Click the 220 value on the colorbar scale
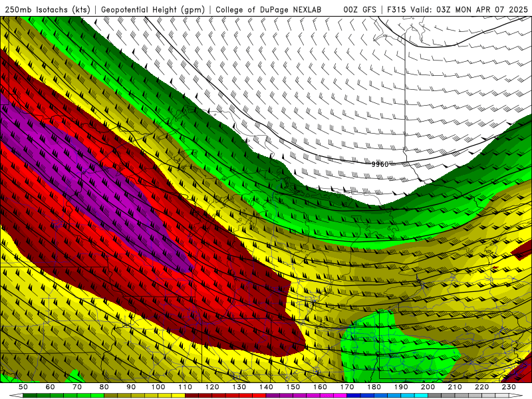 (482, 387)
